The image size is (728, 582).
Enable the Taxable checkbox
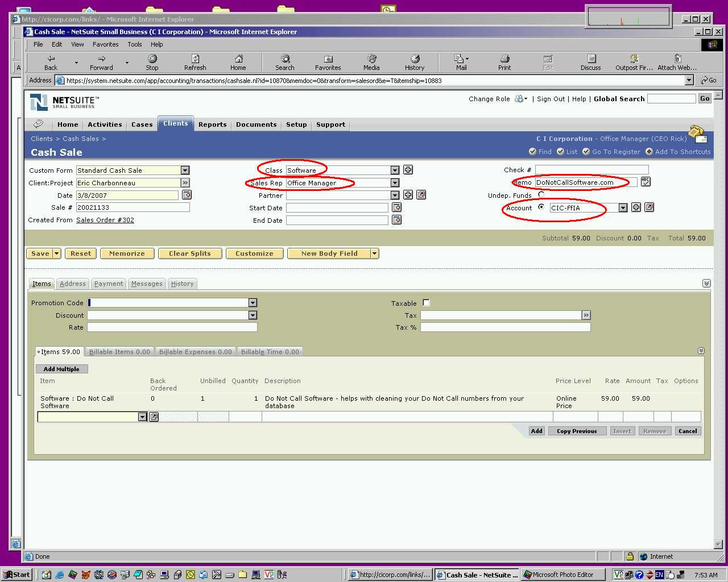(426, 303)
